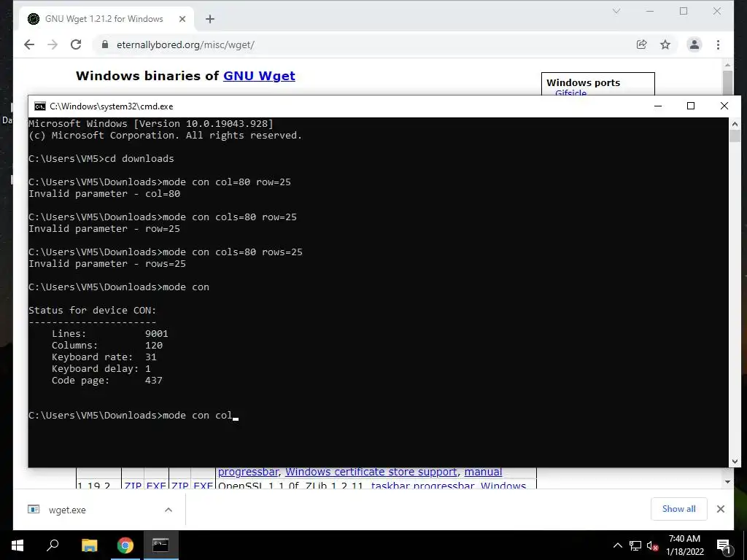Reload the wget page
Screen dimensions: 747x560
76,44
